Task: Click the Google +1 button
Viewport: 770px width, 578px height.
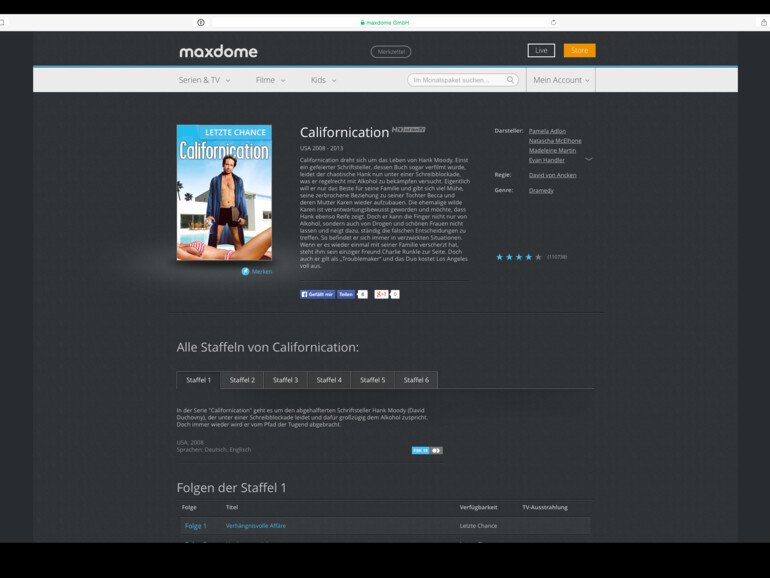Action: pos(381,294)
